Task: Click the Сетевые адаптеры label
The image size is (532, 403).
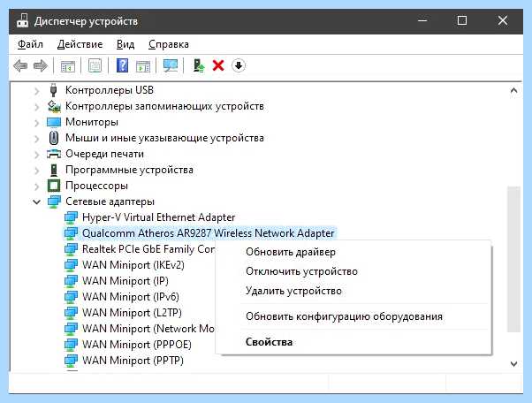Action: 110,201
